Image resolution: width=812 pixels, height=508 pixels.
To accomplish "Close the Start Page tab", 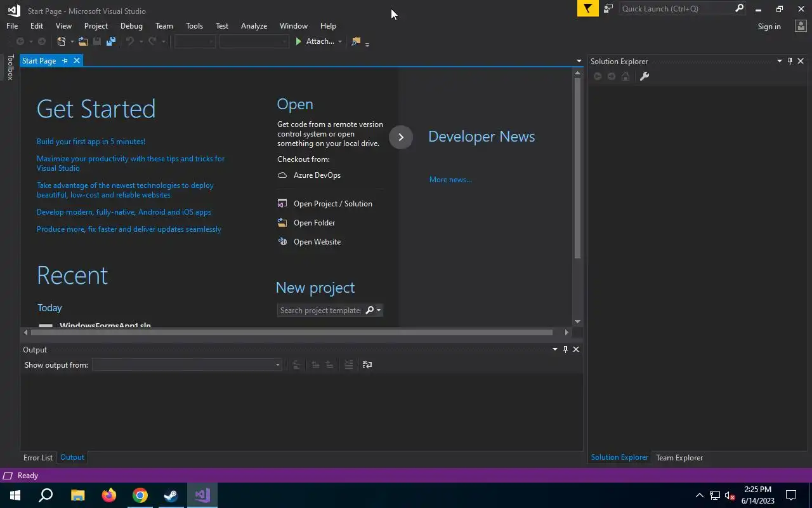I will click(77, 60).
